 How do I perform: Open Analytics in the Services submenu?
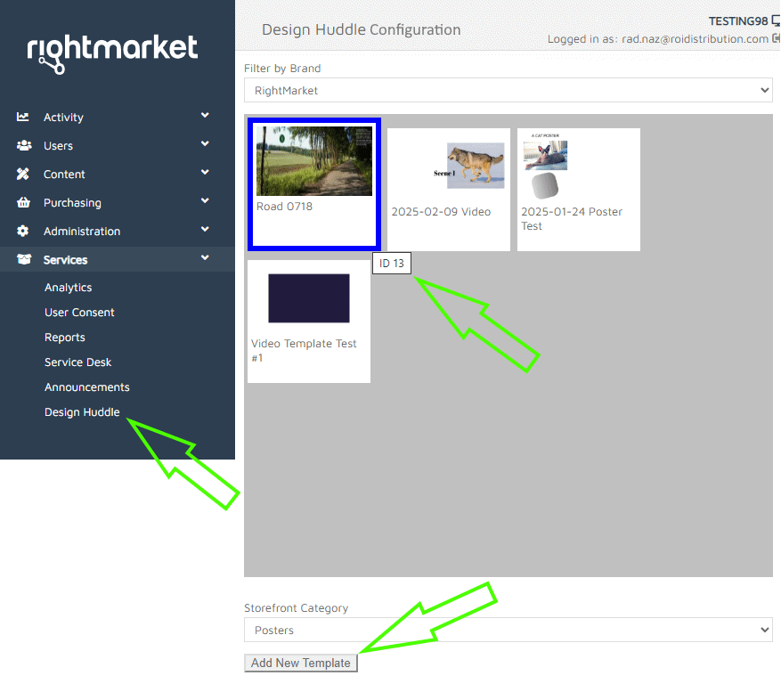coord(69,288)
